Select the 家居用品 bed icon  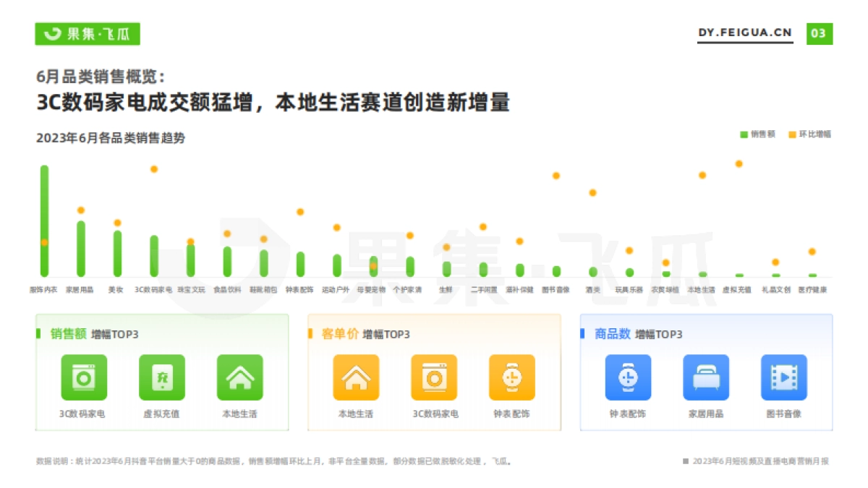[707, 377]
